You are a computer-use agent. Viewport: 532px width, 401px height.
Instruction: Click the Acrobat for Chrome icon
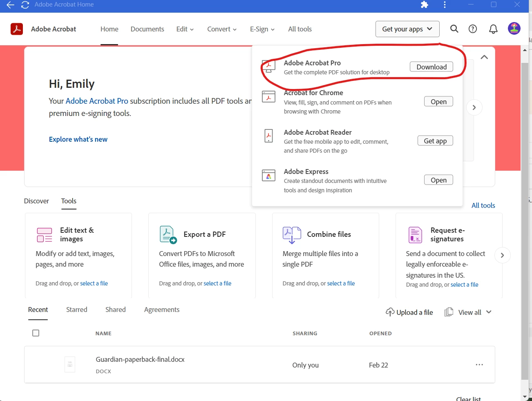(x=268, y=96)
